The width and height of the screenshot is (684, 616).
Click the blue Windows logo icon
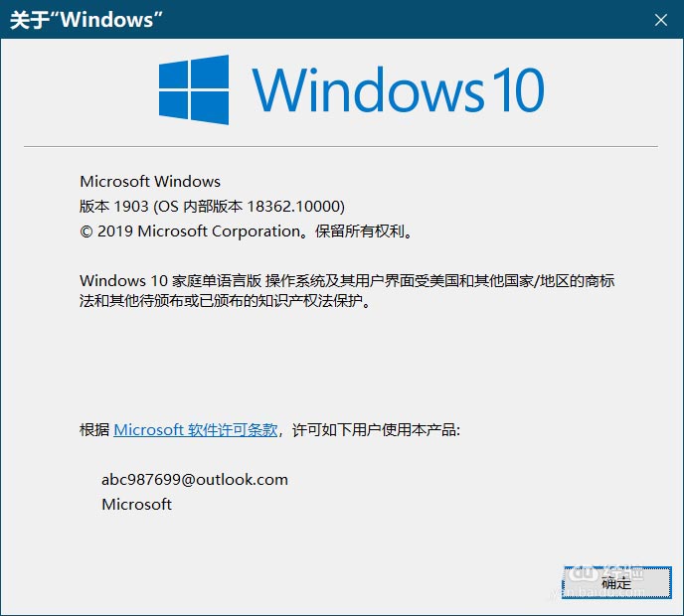click(x=194, y=89)
